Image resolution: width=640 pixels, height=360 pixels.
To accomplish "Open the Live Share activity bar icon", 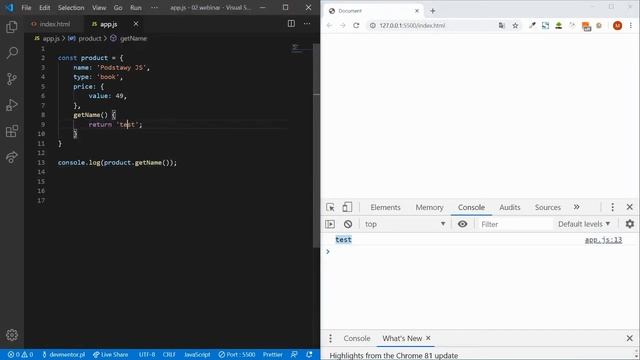I will 12,157.
